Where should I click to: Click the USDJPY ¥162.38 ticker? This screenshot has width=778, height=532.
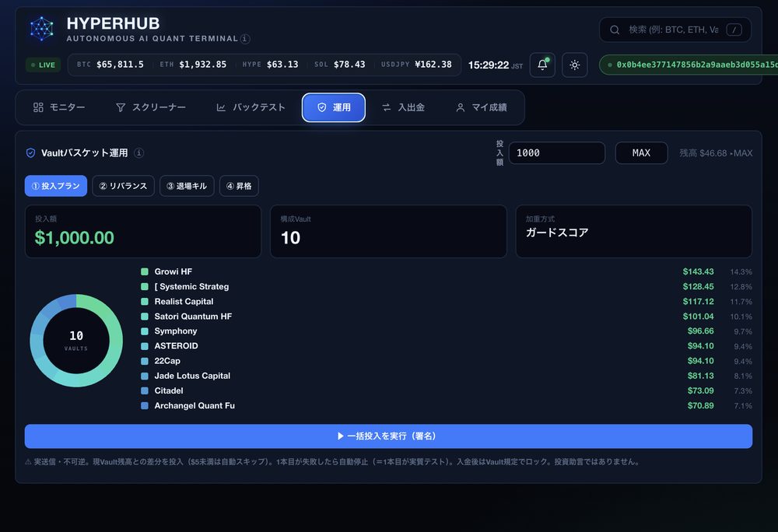416,65
